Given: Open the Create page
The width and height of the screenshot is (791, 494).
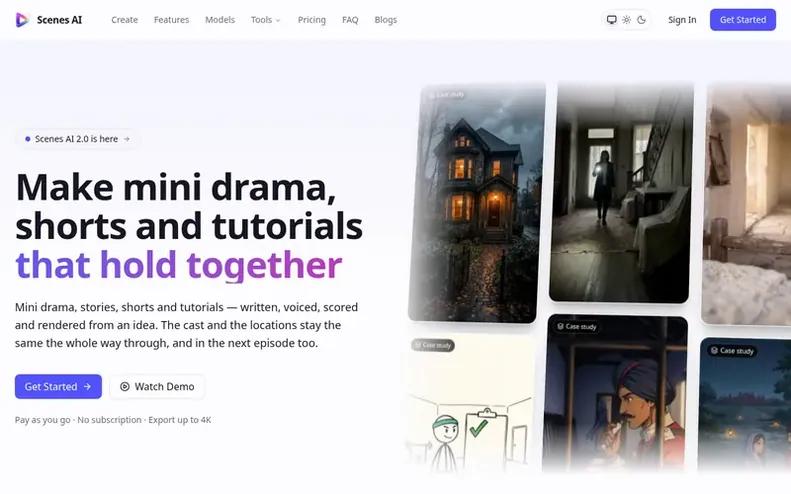Looking at the screenshot, I should (125, 20).
